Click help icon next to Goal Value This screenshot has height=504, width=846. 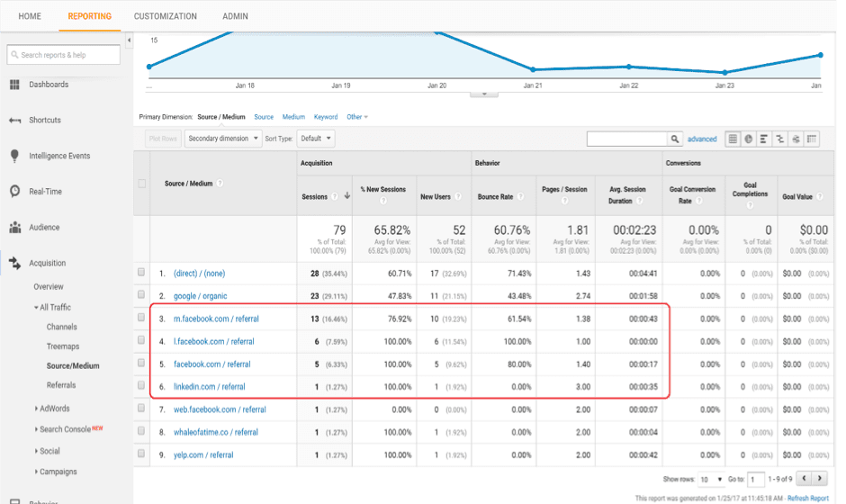click(x=820, y=196)
